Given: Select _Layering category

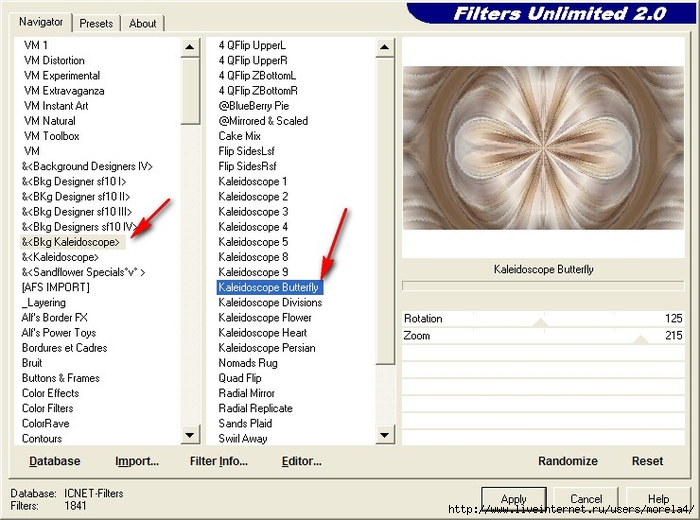Looking at the screenshot, I should [x=44, y=303].
